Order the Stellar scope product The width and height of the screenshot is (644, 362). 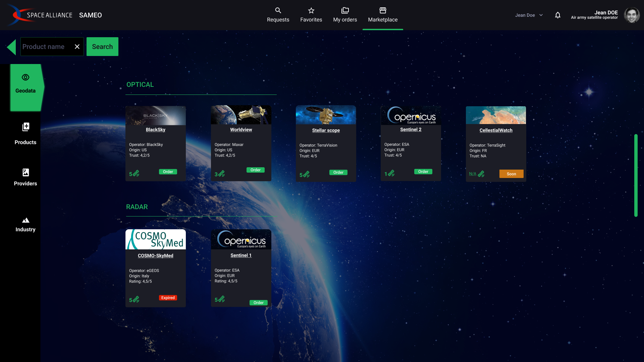coord(338,173)
